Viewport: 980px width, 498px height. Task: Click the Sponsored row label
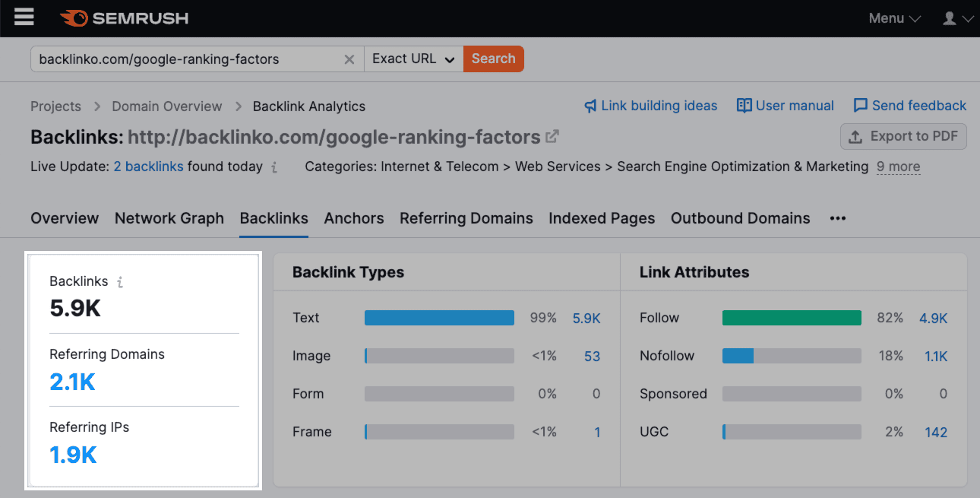pyautogui.click(x=673, y=394)
